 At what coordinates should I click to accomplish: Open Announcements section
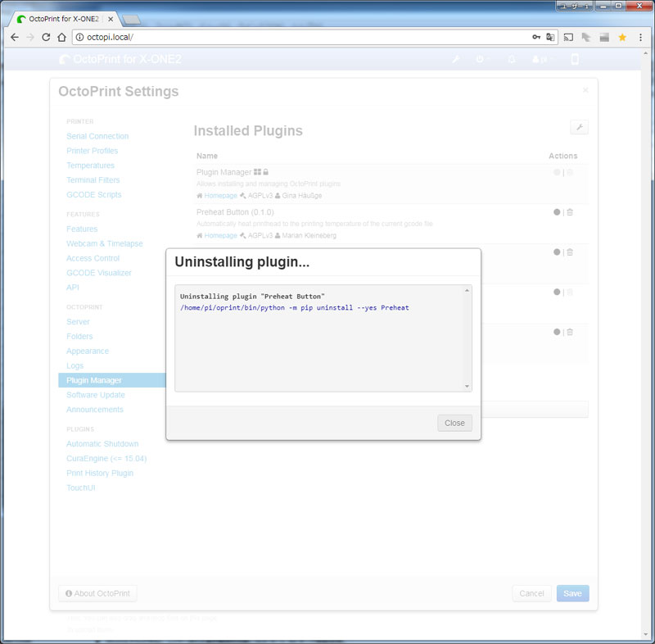coord(95,410)
